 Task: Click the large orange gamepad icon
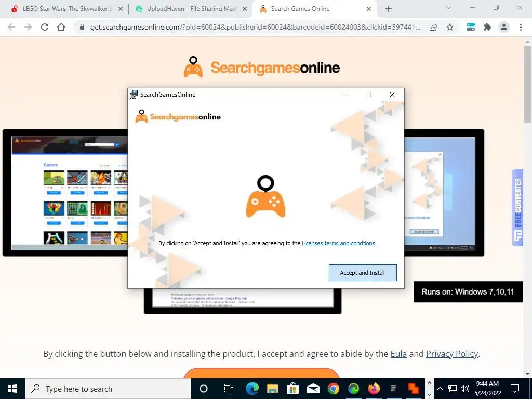(x=265, y=196)
